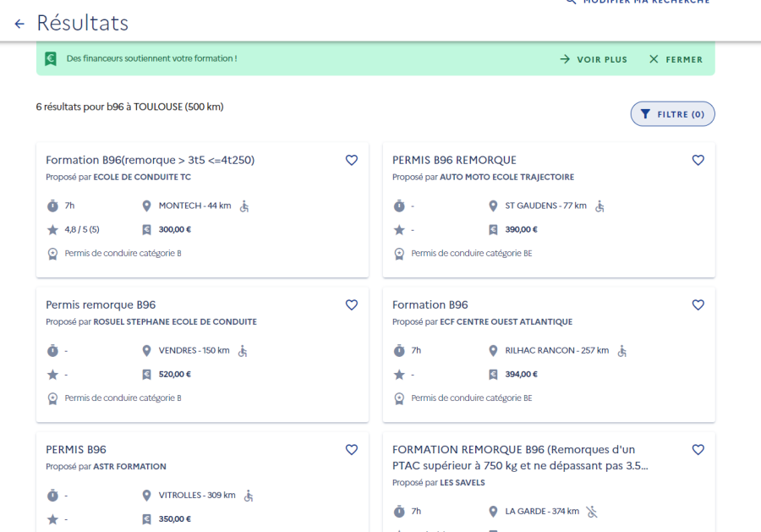Click the price 300,00 €

175,229
